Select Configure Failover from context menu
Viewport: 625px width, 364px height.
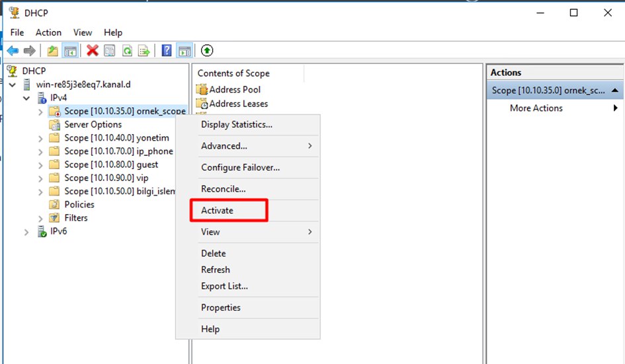coord(240,168)
